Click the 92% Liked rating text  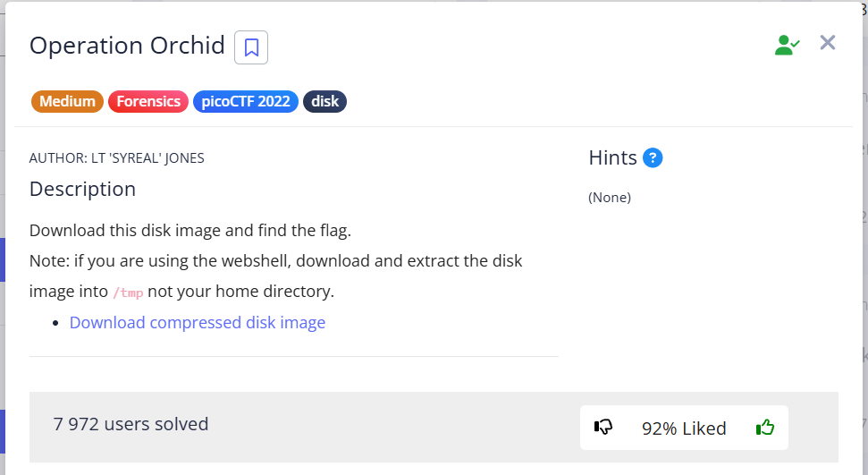coord(684,428)
